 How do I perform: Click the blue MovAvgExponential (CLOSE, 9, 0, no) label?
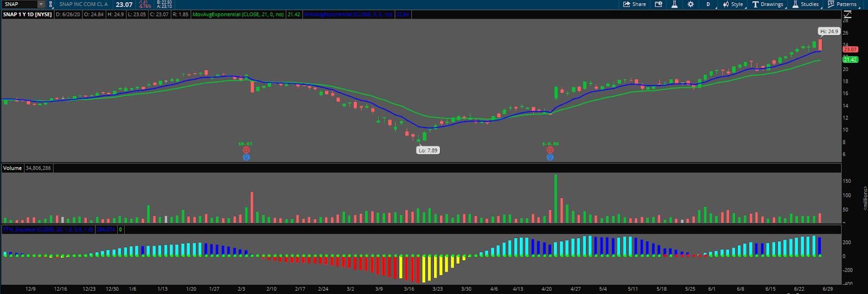pos(349,15)
